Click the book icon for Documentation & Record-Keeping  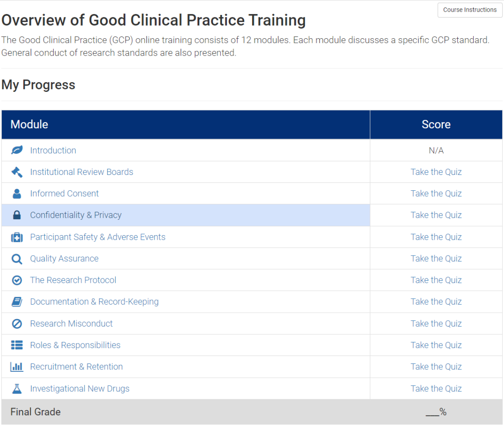[x=17, y=302]
